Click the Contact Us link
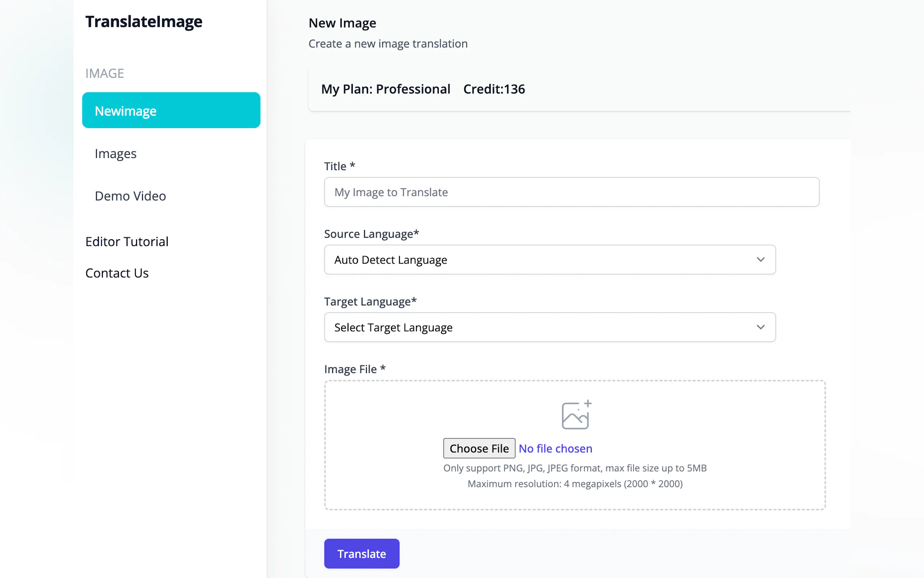This screenshot has width=924, height=578. point(117,273)
